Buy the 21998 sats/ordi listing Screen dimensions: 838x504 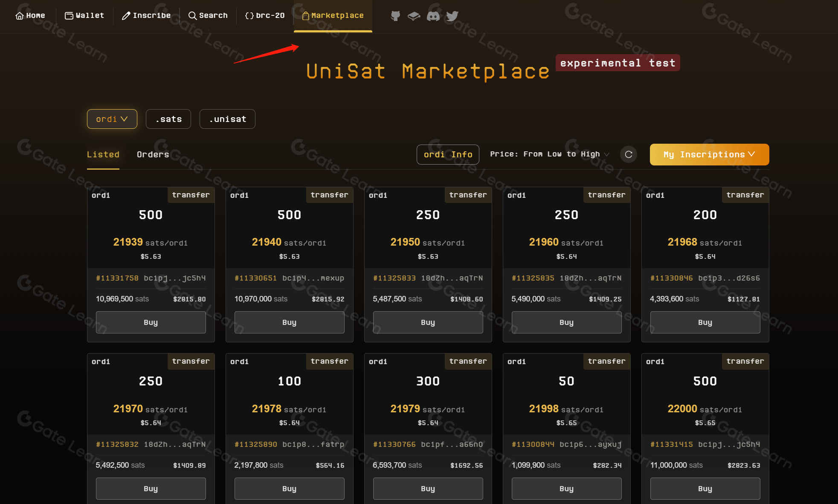coord(567,489)
